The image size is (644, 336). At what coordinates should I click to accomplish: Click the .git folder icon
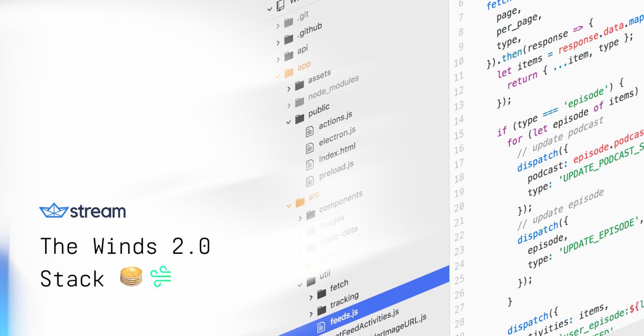[288, 23]
